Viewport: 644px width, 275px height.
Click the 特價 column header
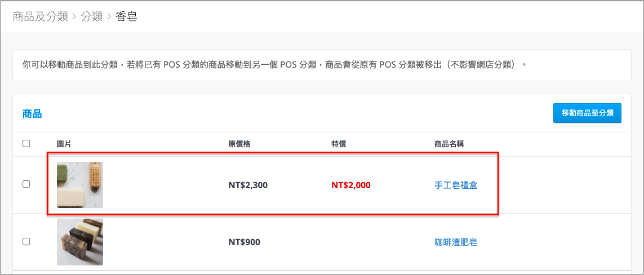click(339, 144)
